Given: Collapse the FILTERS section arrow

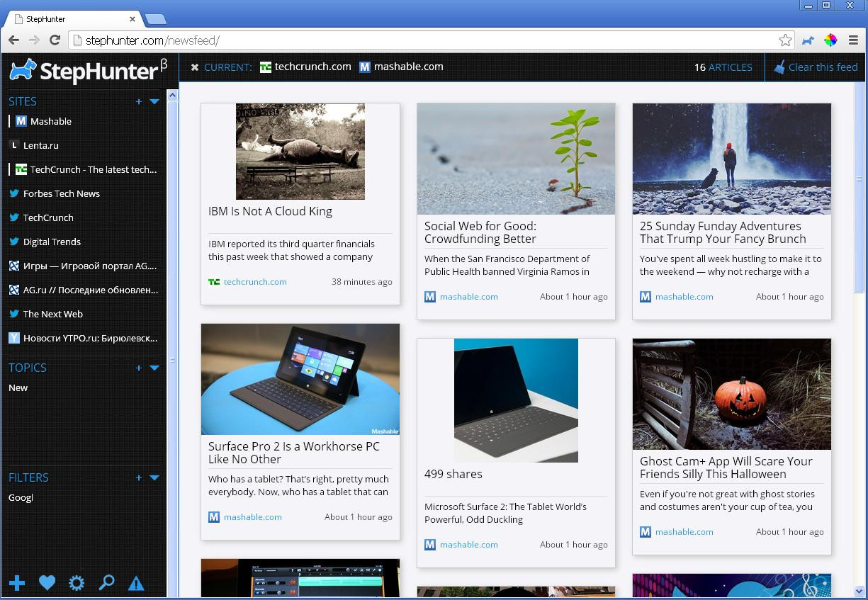Looking at the screenshot, I should (154, 478).
